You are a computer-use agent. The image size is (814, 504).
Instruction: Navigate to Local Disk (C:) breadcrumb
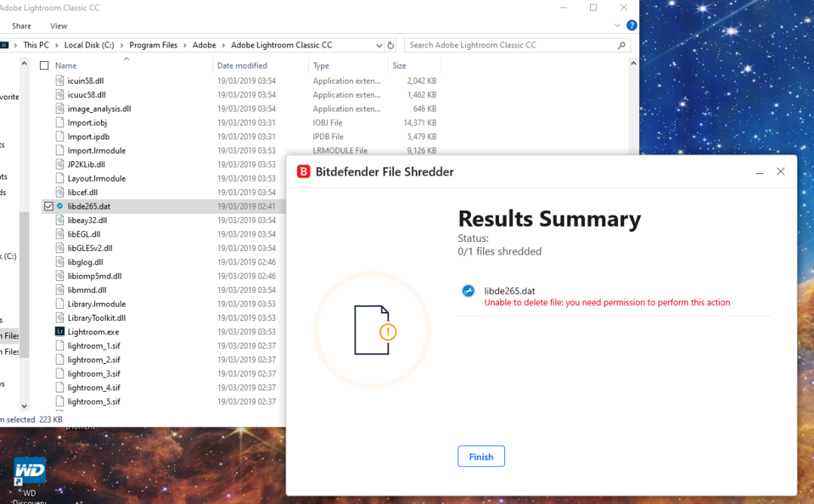pos(89,45)
